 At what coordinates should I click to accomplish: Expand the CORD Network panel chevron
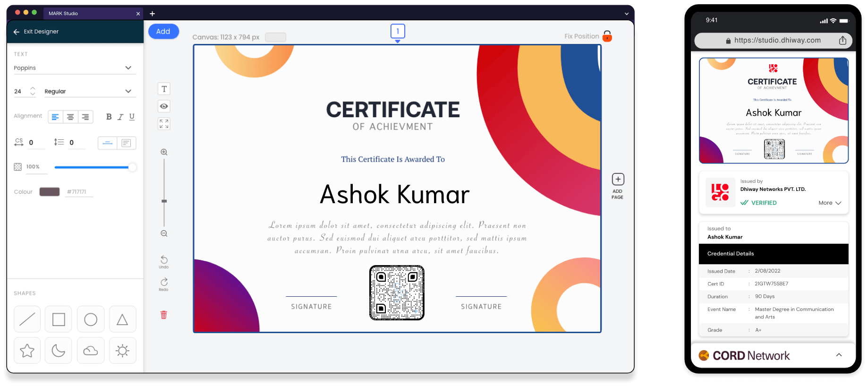click(x=839, y=355)
